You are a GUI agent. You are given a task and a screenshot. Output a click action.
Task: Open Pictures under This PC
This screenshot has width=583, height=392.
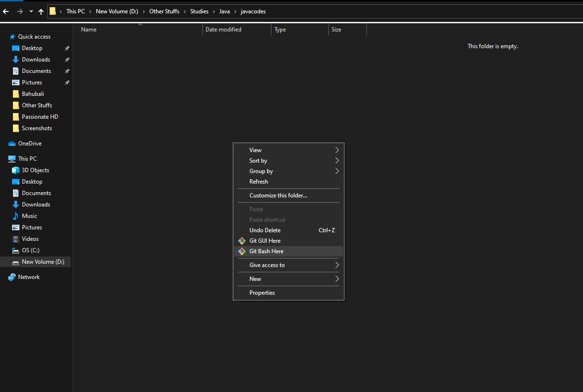32,227
